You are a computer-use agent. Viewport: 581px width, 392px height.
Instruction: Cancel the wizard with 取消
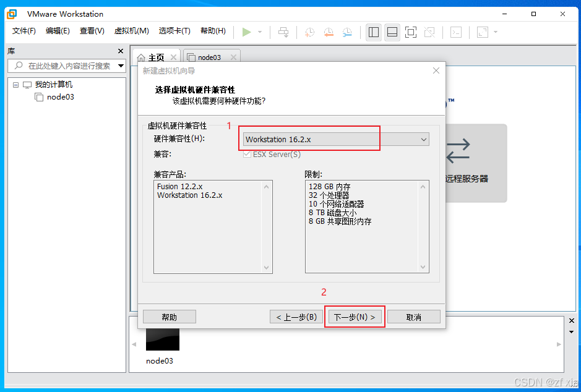pos(413,317)
